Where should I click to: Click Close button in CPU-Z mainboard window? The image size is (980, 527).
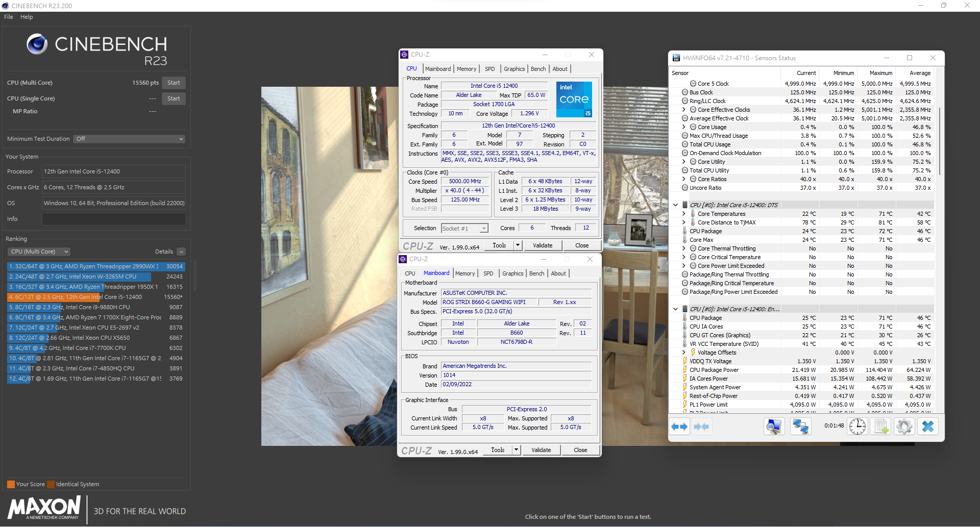coord(580,450)
